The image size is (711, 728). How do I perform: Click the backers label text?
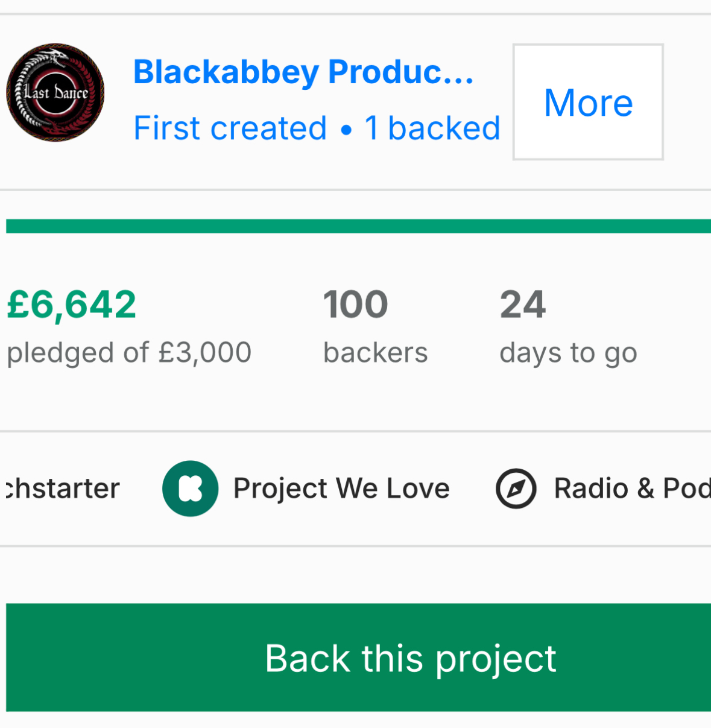pyautogui.click(x=375, y=353)
